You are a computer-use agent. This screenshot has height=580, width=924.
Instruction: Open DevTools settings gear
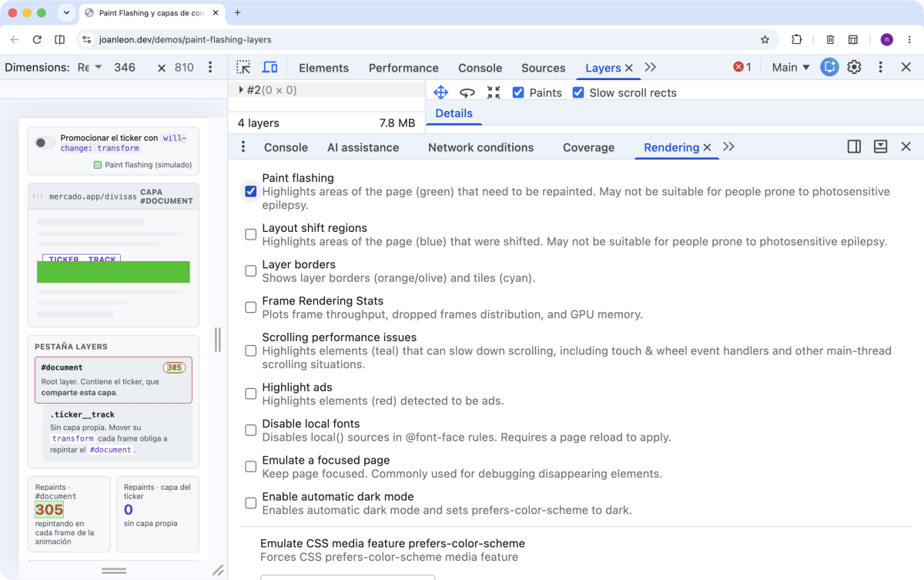(x=854, y=68)
